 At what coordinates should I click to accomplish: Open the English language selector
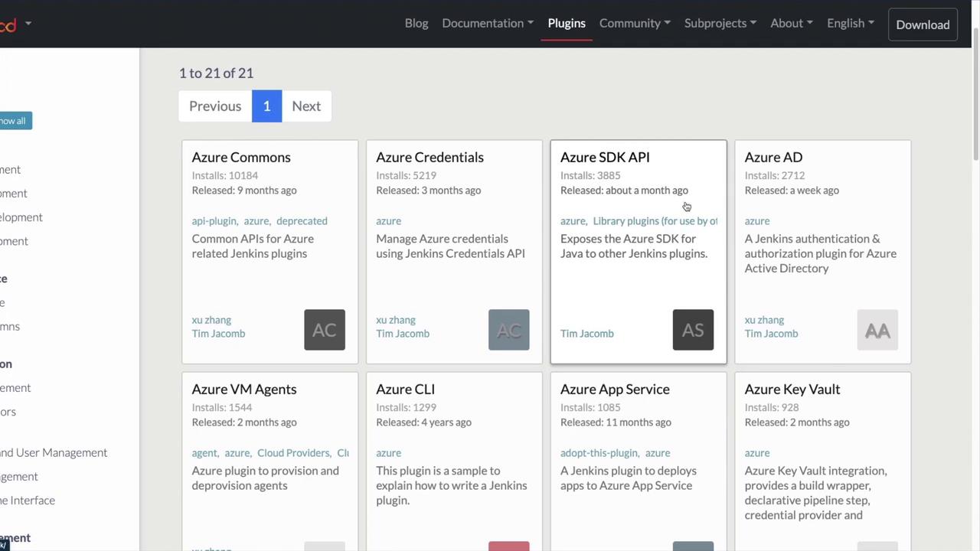850,23
